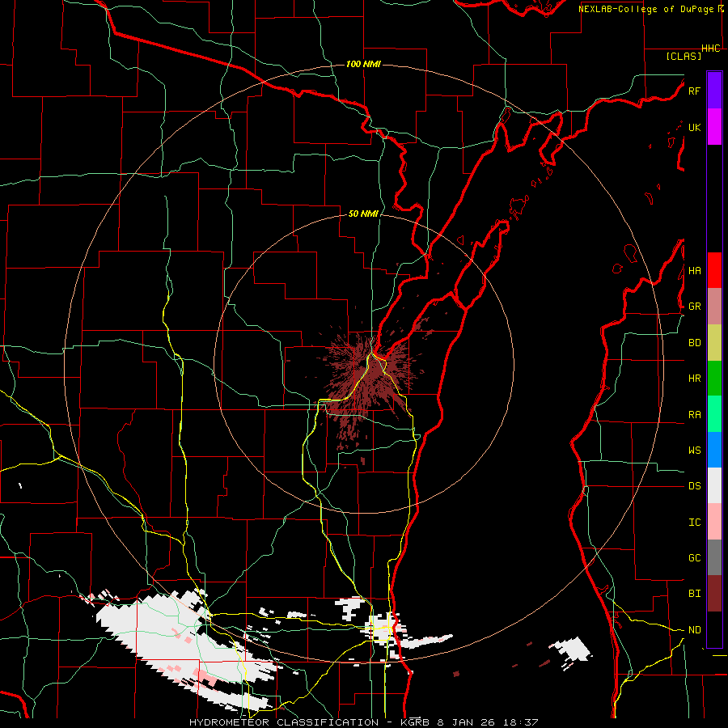Image resolution: width=728 pixels, height=728 pixels.
Task: Click the IC pink legend swatch
Action: [x=714, y=522]
